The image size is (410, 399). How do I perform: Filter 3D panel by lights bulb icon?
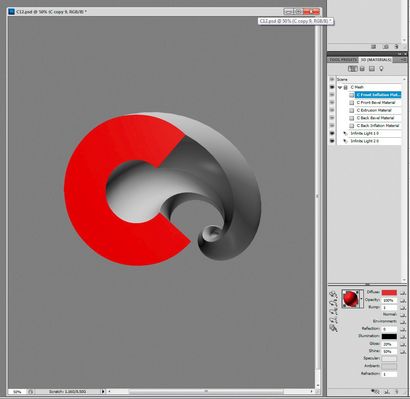381,69
